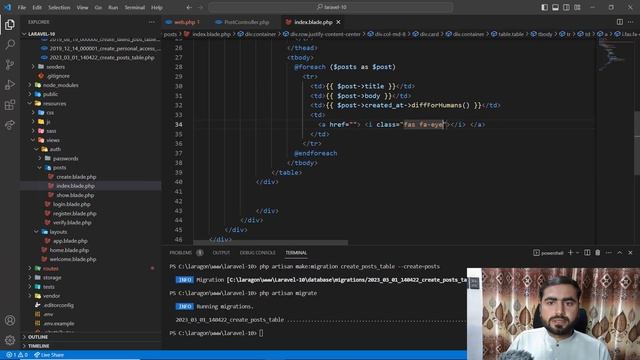Viewport: 640px width, 360px height.
Task: Open the Terminal menu
Action: (x=135, y=7)
